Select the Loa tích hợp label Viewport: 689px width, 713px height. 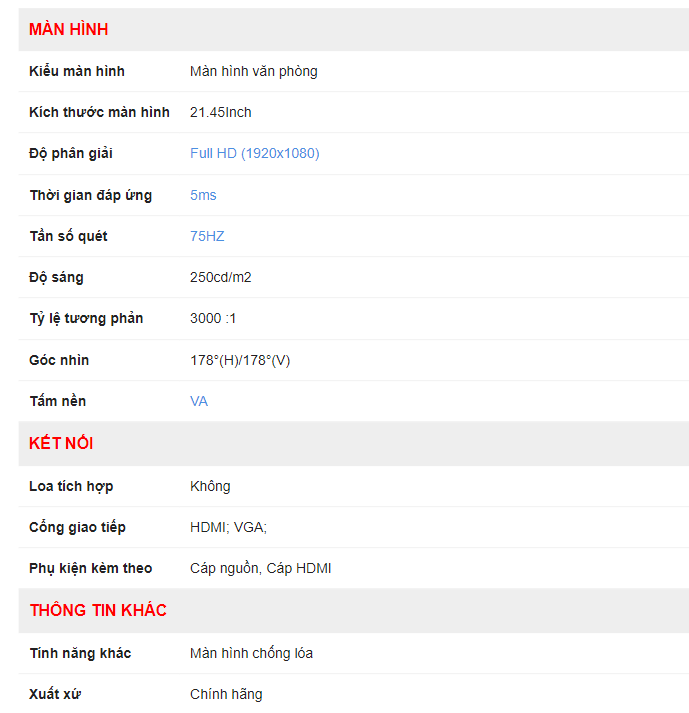pyautogui.click(x=71, y=486)
